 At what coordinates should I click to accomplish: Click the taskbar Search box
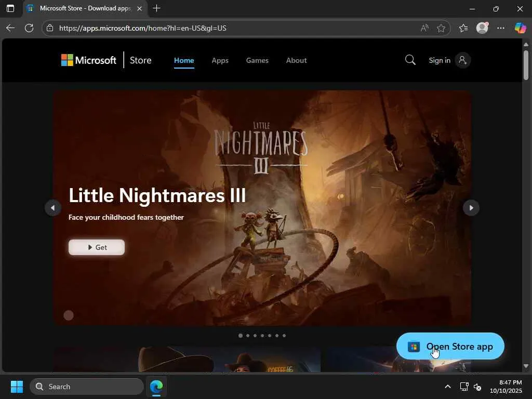(87, 387)
